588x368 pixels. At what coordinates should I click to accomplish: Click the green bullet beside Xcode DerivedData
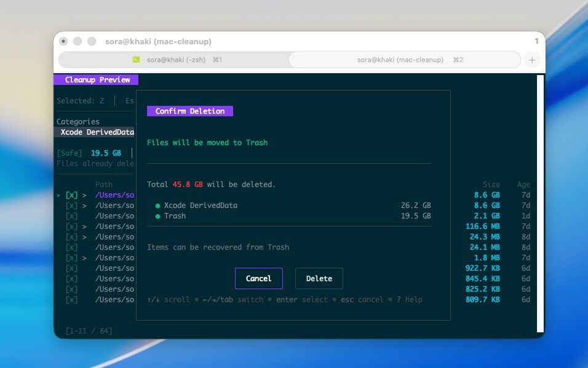[x=158, y=206]
